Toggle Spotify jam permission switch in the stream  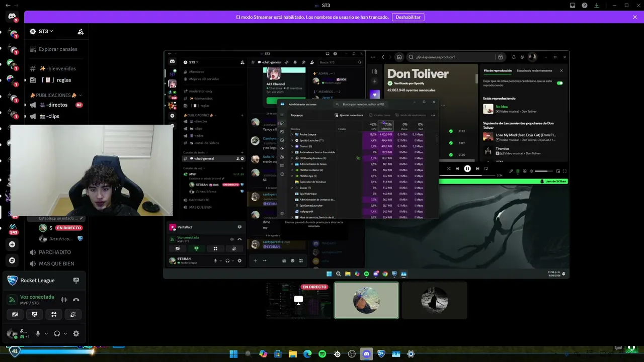pyautogui.click(x=559, y=83)
